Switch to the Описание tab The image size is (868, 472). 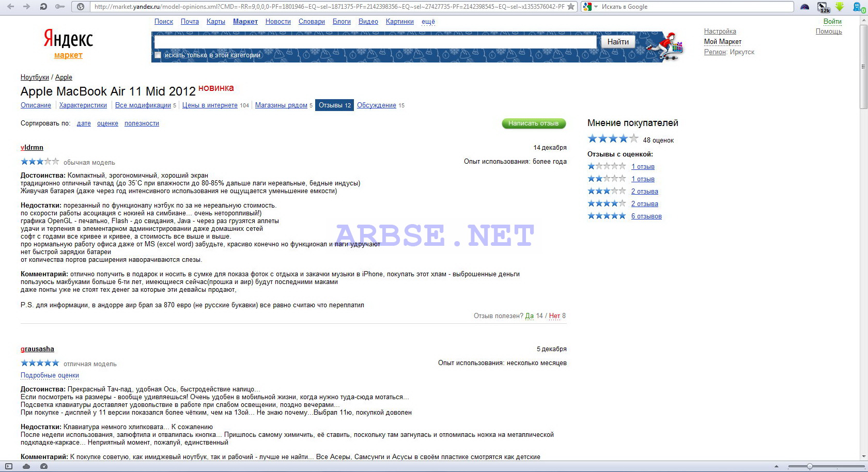pyautogui.click(x=36, y=105)
